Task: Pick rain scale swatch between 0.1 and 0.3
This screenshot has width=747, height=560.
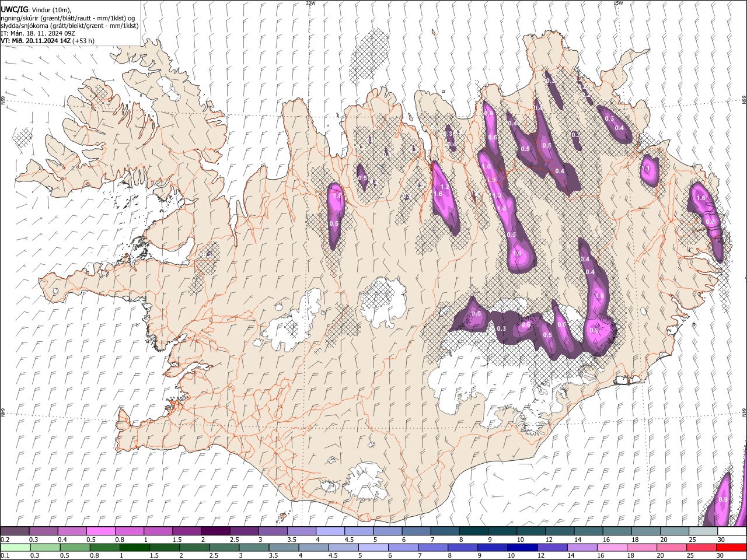Action: [15, 547]
